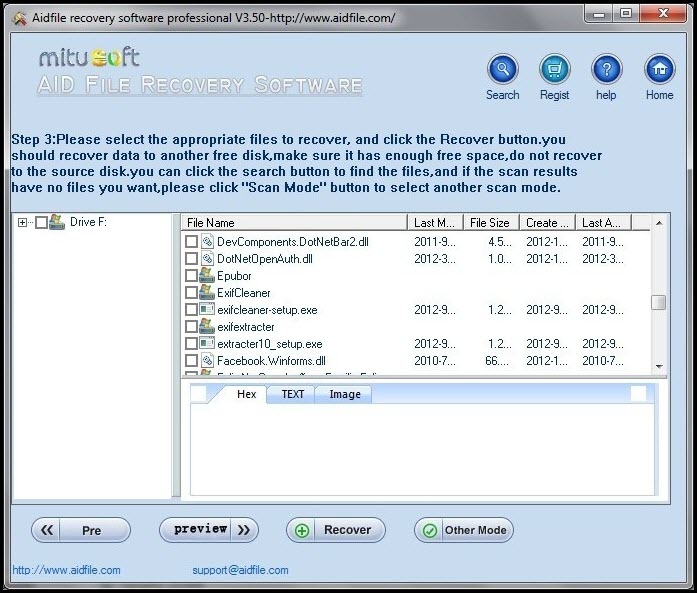697x593 pixels.
Task: Tick the DotNetOpenAuth.dll checkbox
Action: pyautogui.click(x=191, y=258)
